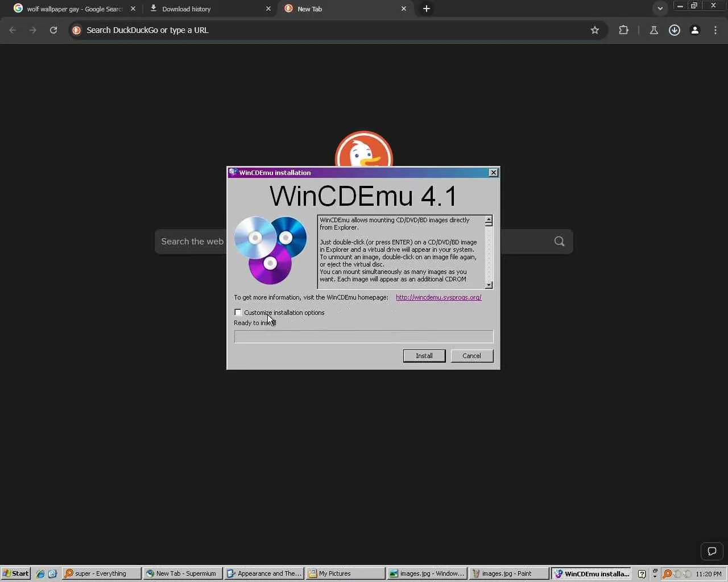728x582 pixels.
Task: Launch Internet Explorer from Quick Launch
Action: click(x=40, y=573)
